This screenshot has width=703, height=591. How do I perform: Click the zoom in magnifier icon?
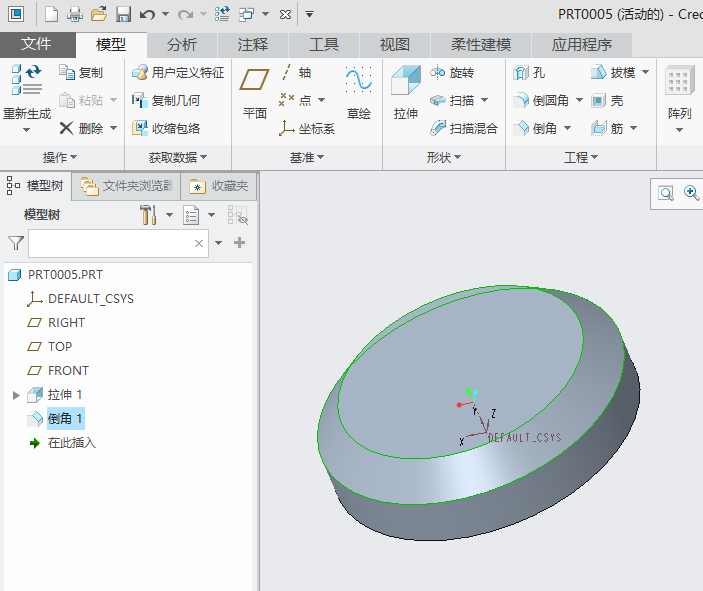click(x=690, y=194)
